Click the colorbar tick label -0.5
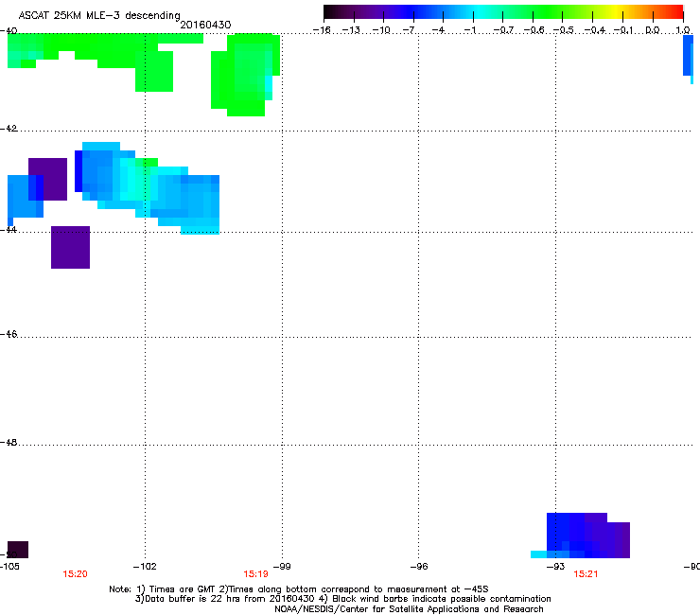 [564, 30]
